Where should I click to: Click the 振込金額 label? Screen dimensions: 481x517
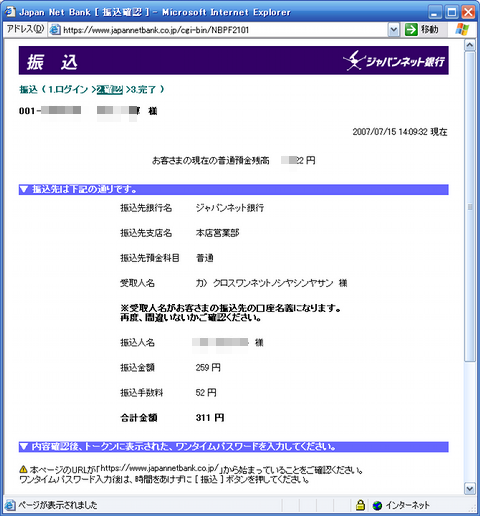[x=137, y=367]
